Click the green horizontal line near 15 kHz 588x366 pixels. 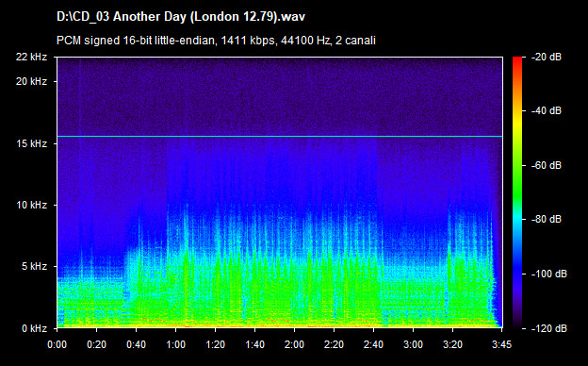coord(280,136)
